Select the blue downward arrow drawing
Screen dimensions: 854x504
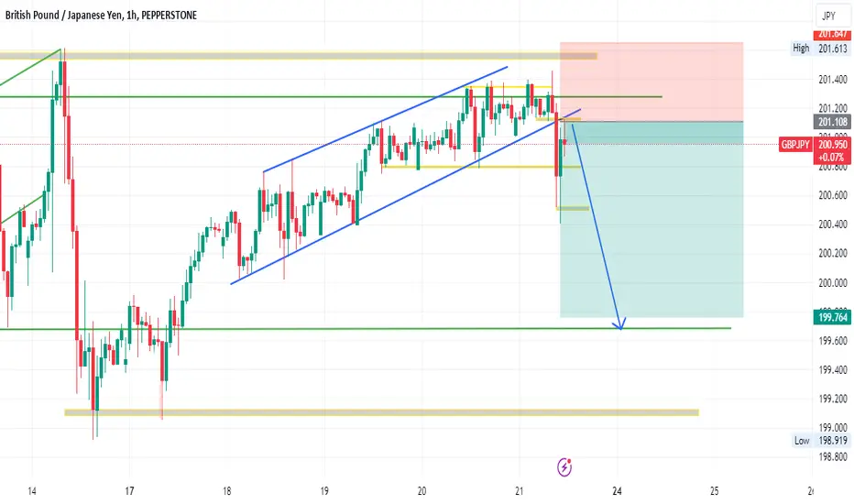(597, 228)
